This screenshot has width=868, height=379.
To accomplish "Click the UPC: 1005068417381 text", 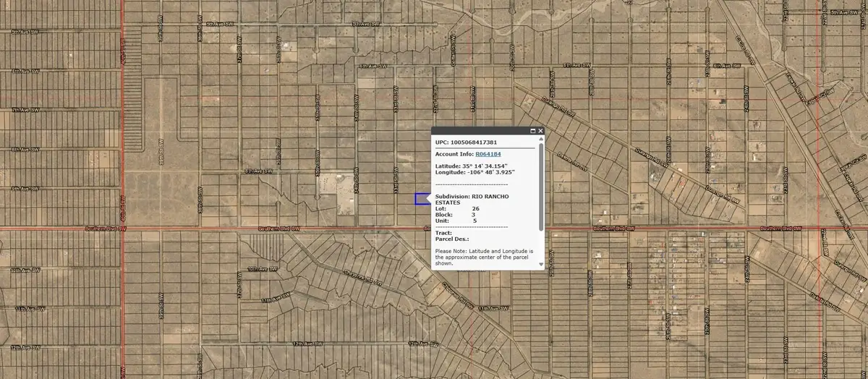I will pos(466,142).
